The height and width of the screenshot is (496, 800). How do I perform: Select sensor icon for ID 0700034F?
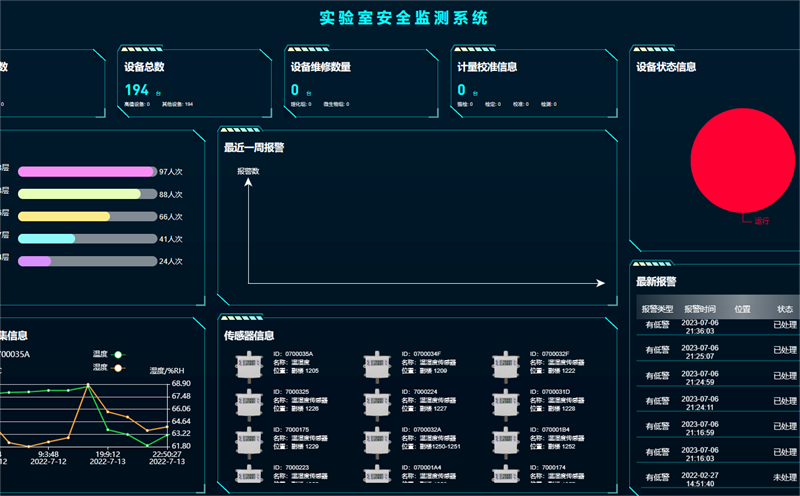click(x=376, y=365)
